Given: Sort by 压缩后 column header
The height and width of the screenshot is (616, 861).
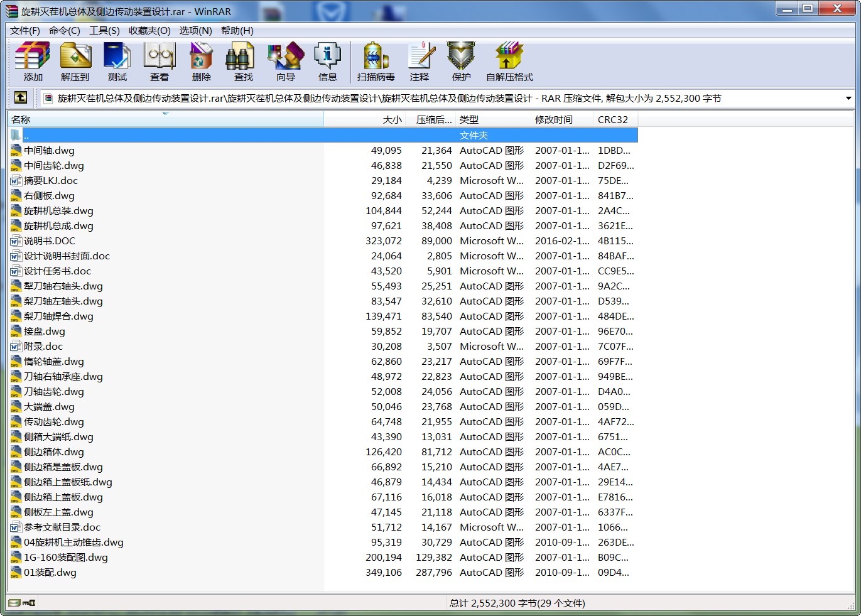Looking at the screenshot, I should point(431,119).
